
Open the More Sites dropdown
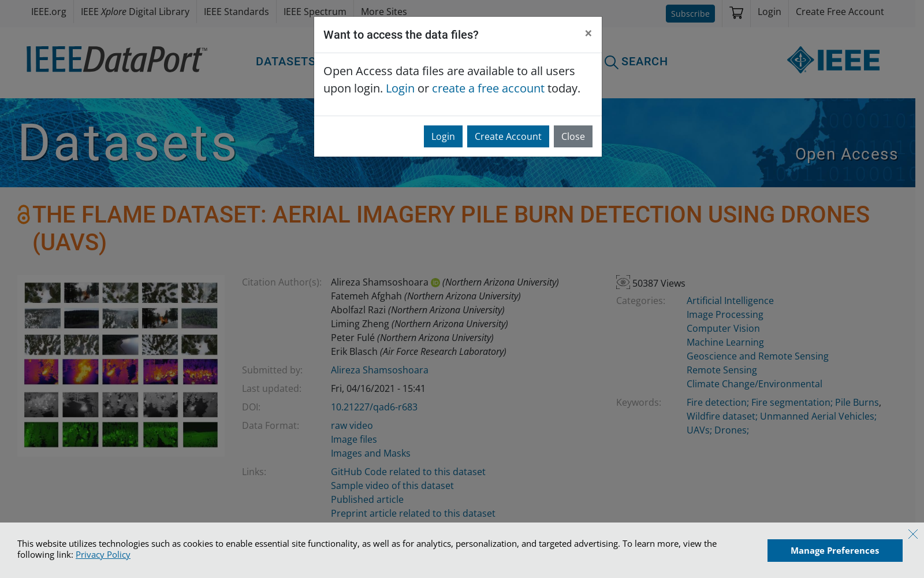coord(383,12)
